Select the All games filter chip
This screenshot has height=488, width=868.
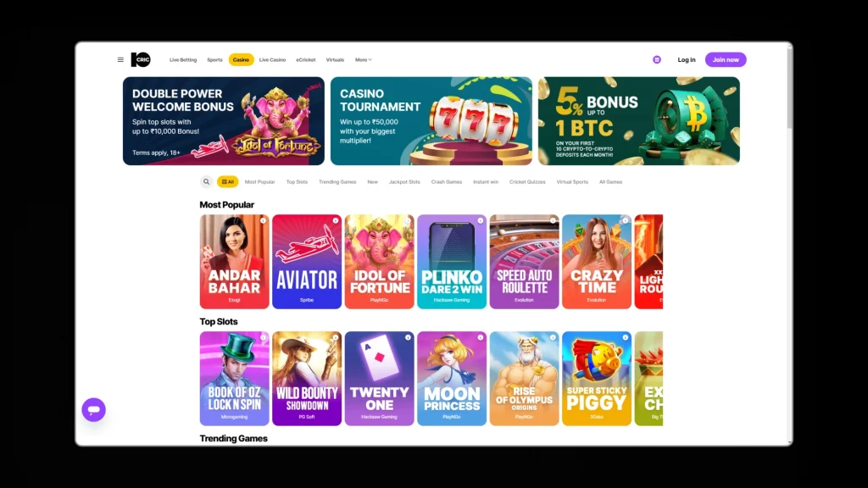(227, 181)
